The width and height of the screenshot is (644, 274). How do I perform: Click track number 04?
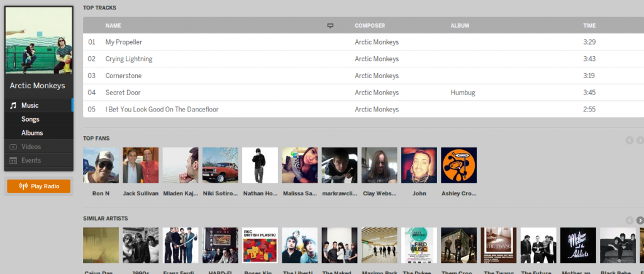[92, 93]
